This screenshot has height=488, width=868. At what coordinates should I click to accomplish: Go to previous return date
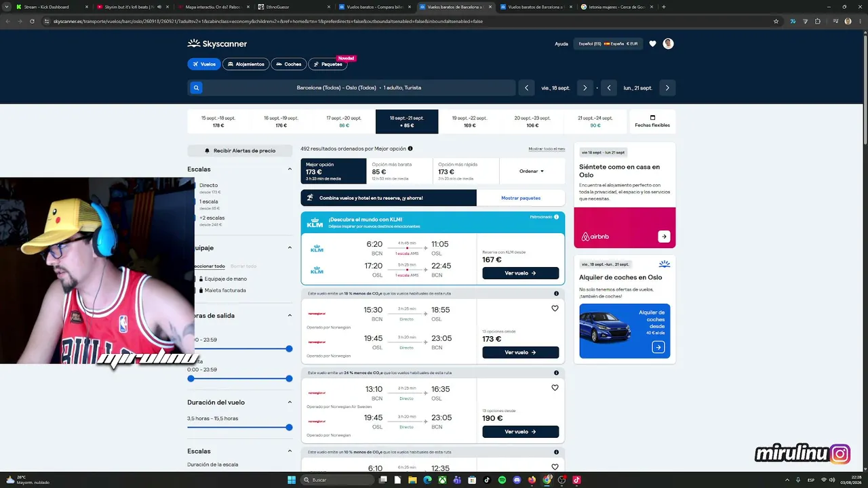pos(609,87)
